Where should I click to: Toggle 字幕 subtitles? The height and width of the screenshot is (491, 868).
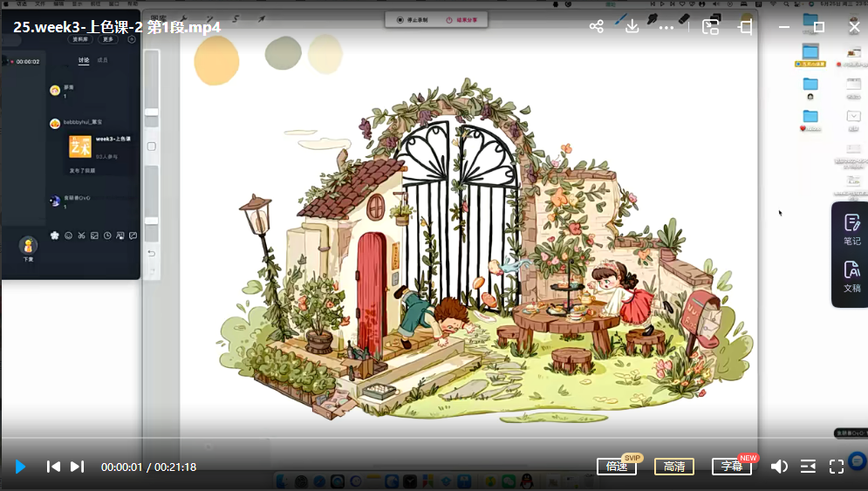click(x=731, y=467)
